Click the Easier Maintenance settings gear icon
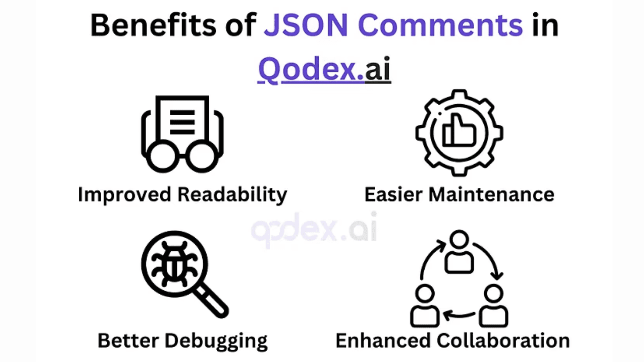Screen dimensions: 644x362 [459, 133]
